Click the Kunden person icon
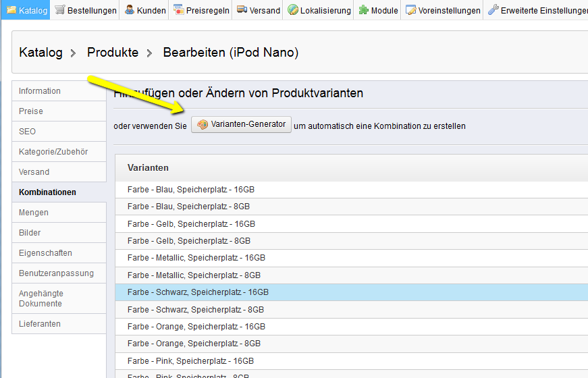Image resolution: width=588 pixels, height=378 pixels. tap(130, 9)
